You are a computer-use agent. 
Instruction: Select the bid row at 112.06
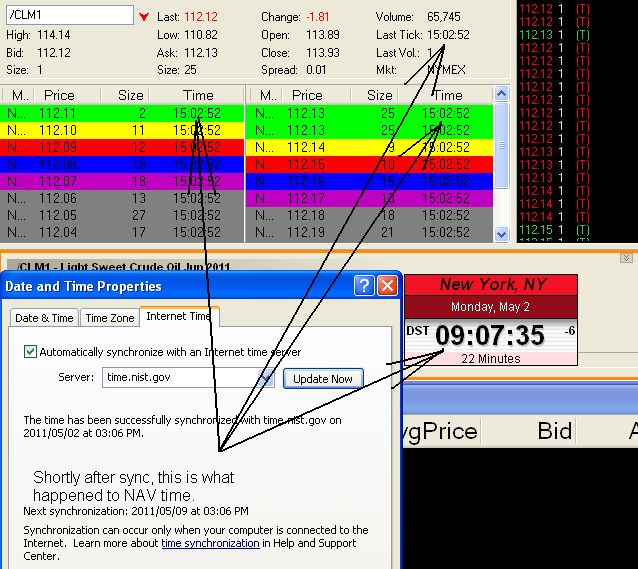(122, 198)
